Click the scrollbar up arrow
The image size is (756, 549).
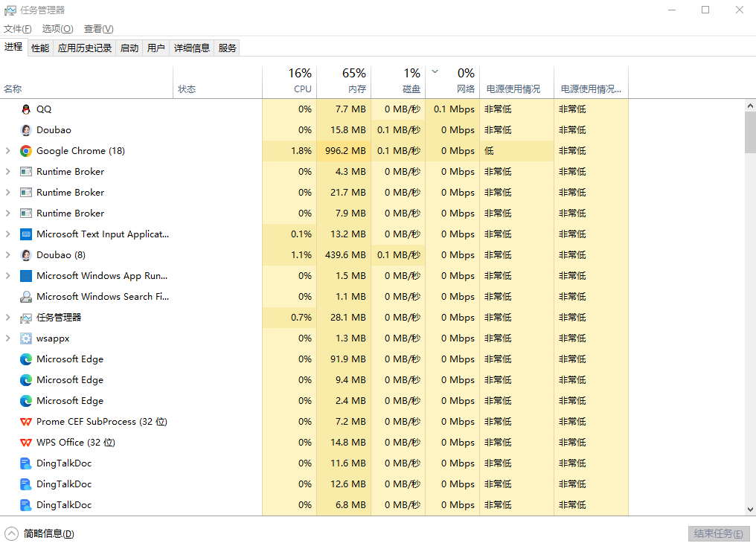(750, 106)
